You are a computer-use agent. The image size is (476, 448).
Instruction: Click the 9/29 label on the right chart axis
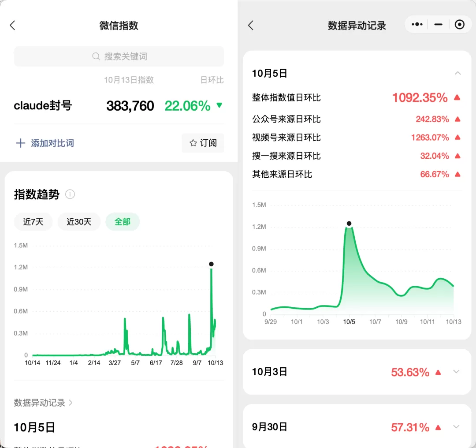(x=271, y=322)
